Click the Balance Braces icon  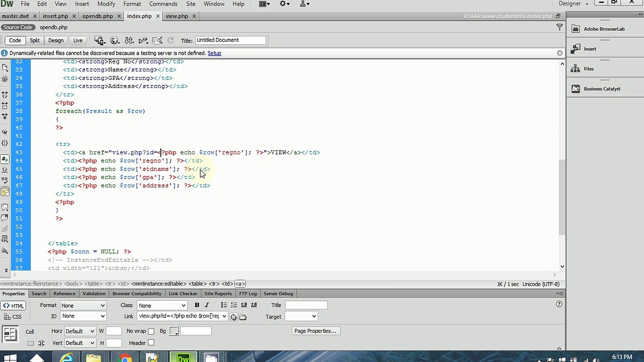pos(5,143)
